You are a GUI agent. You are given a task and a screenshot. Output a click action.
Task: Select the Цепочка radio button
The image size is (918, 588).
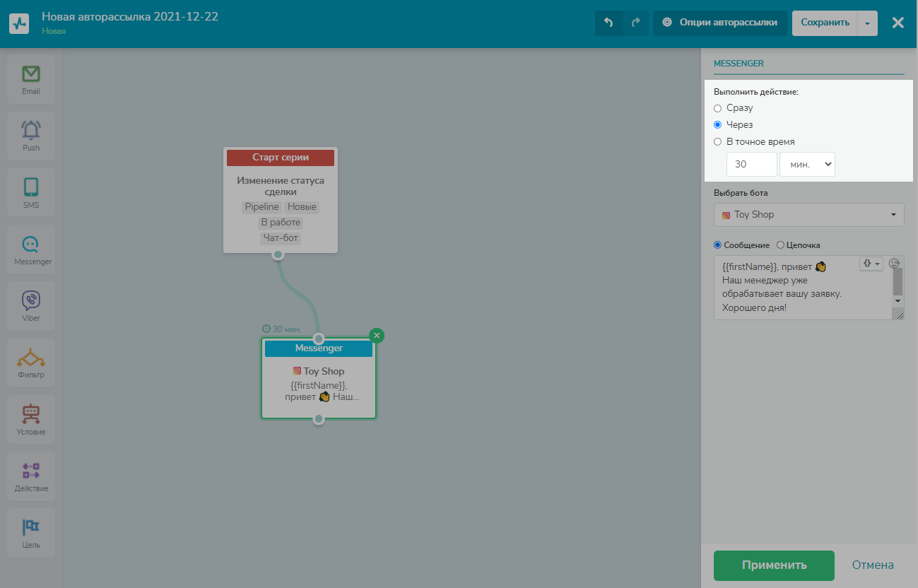(x=780, y=245)
